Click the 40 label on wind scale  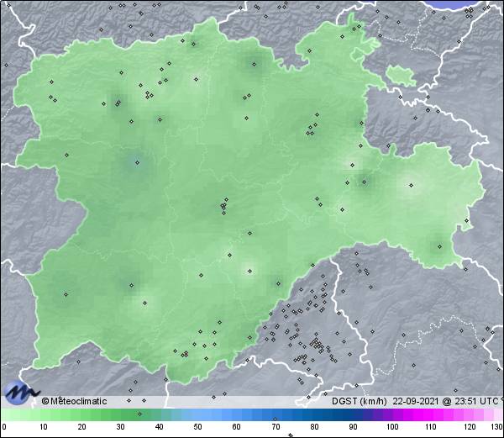pyautogui.click(x=160, y=427)
